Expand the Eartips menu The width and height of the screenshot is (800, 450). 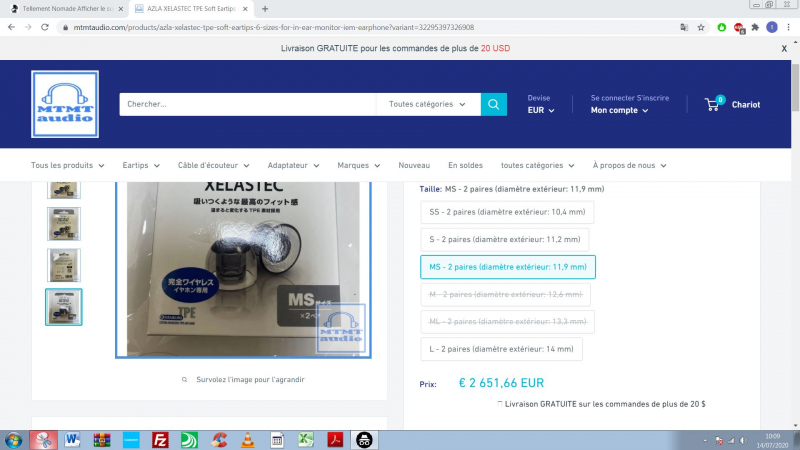pyautogui.click(x=141, y=165)
